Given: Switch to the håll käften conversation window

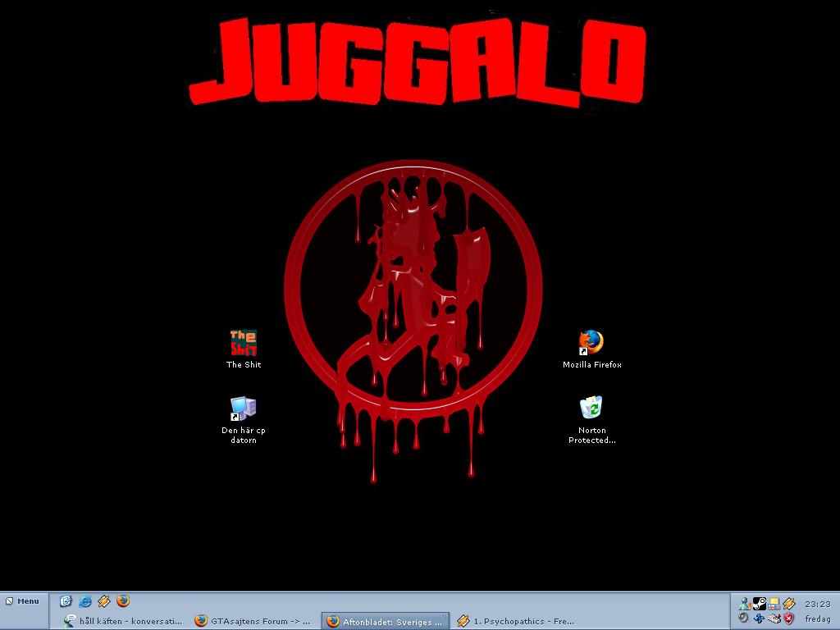Looking at the screenshot, I should tap(123, 621).
